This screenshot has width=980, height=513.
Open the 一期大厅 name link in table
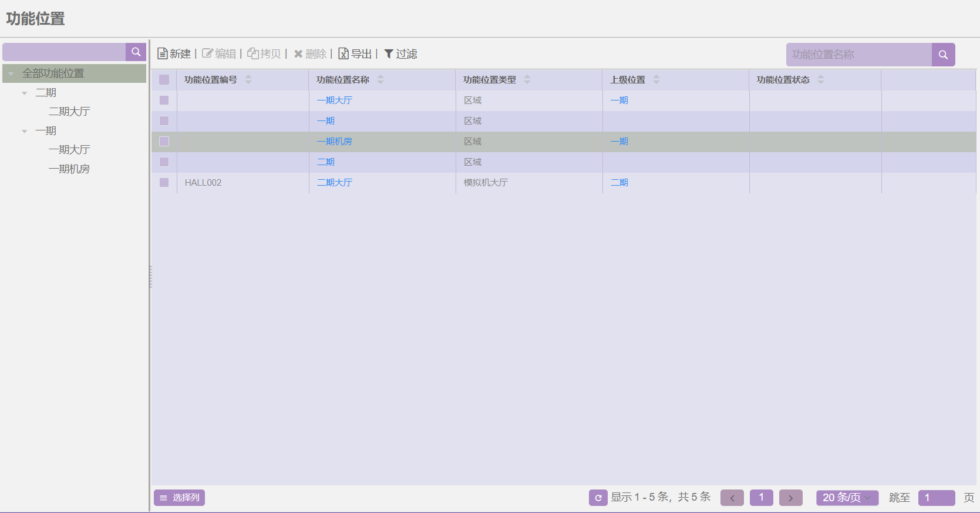pyautogui.click(x=335, y=100)
